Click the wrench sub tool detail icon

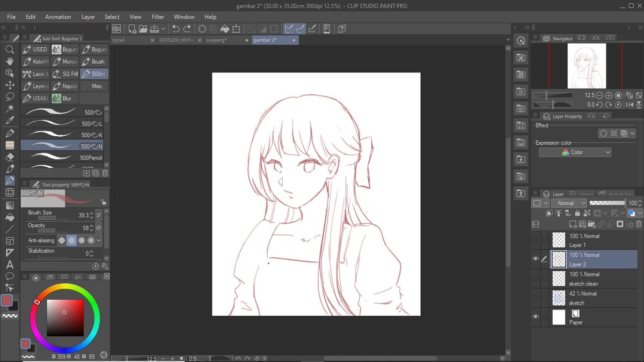tap(105, 266)
